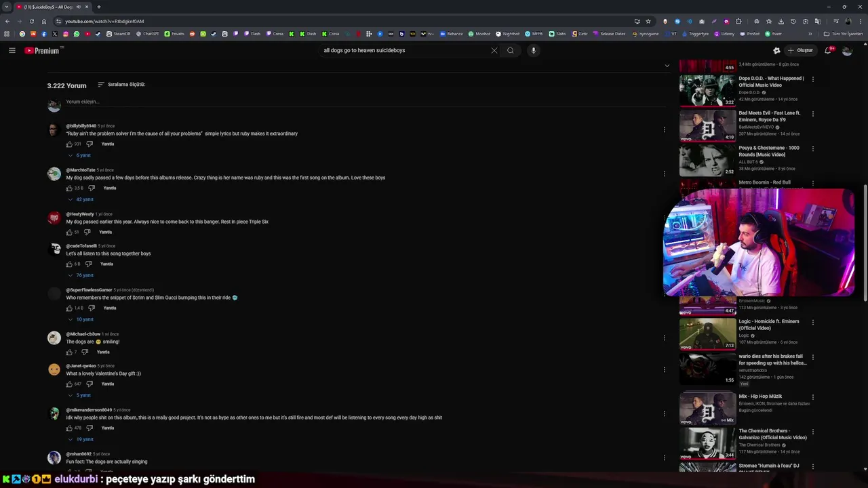Image resolution: width=868 pixels, height=488 pixels.
Task: Open menu for Bad Meets Evil video
Action: pos(812,114)
